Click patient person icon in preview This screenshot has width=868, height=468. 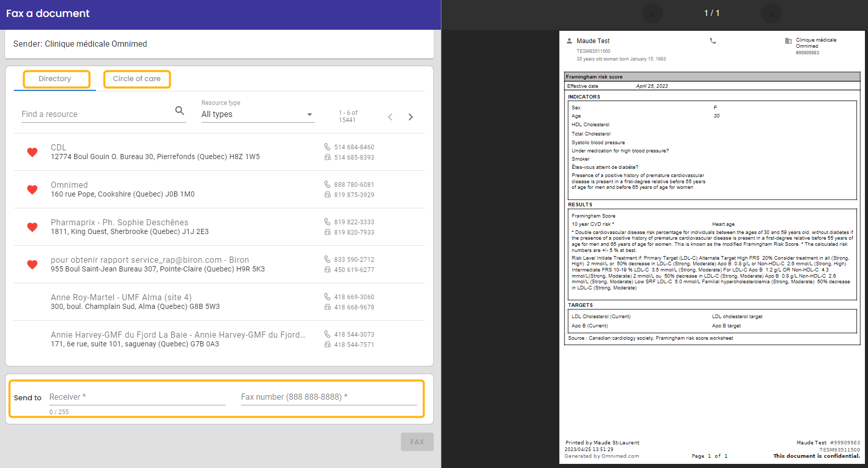point(569,41)
